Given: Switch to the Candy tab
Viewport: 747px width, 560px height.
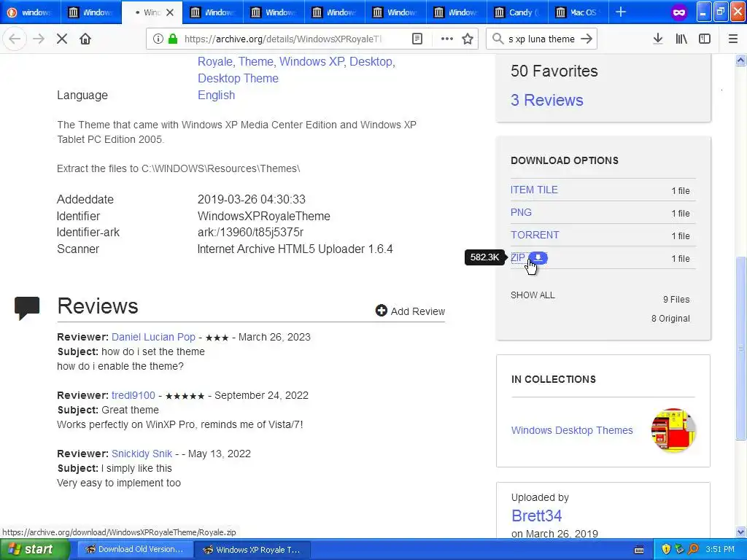Looking at the screenshot, I should tap(517, 12).
